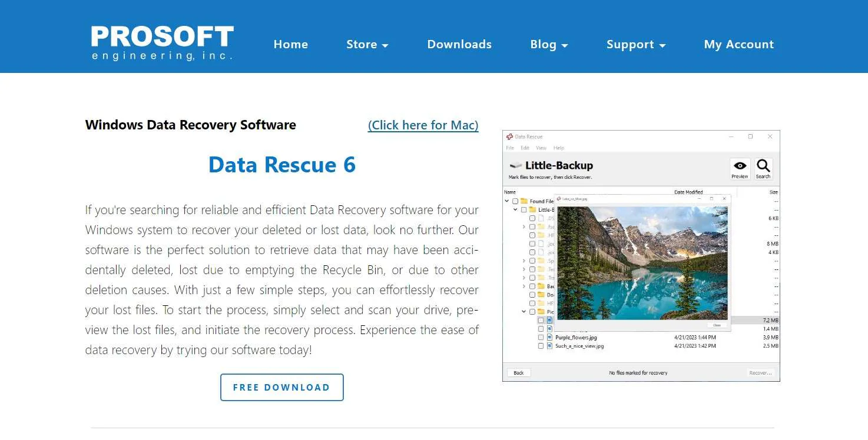Viewport: 868px width, 440px height.
Task: Check the Found Files checkbox
Action: (515, 201)
